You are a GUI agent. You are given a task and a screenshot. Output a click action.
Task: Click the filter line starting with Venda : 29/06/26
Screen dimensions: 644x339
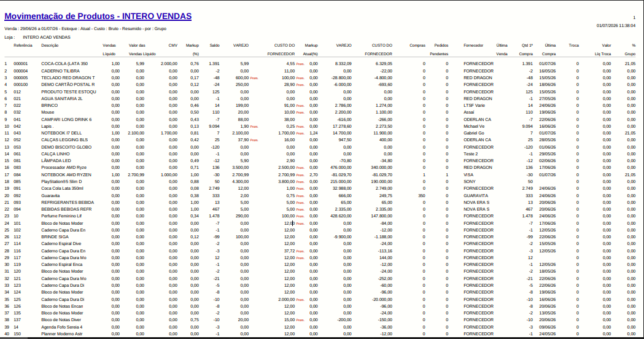pos(85,29)
